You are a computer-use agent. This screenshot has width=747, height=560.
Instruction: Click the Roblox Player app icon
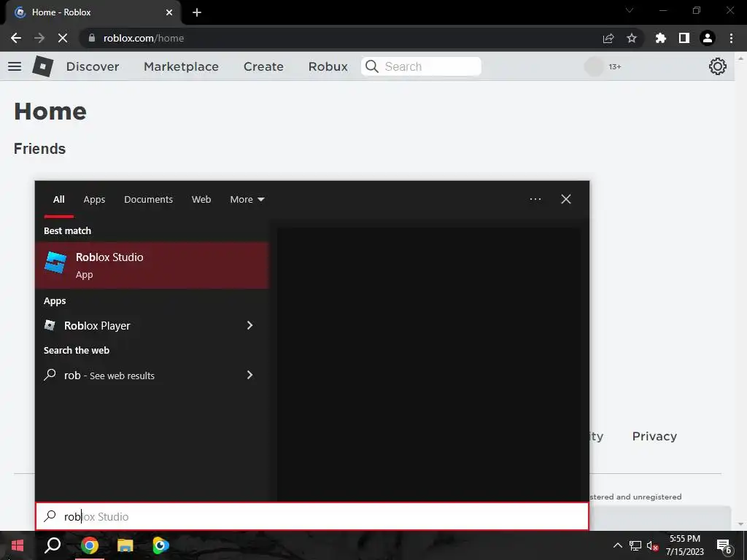tap(50, 325)
